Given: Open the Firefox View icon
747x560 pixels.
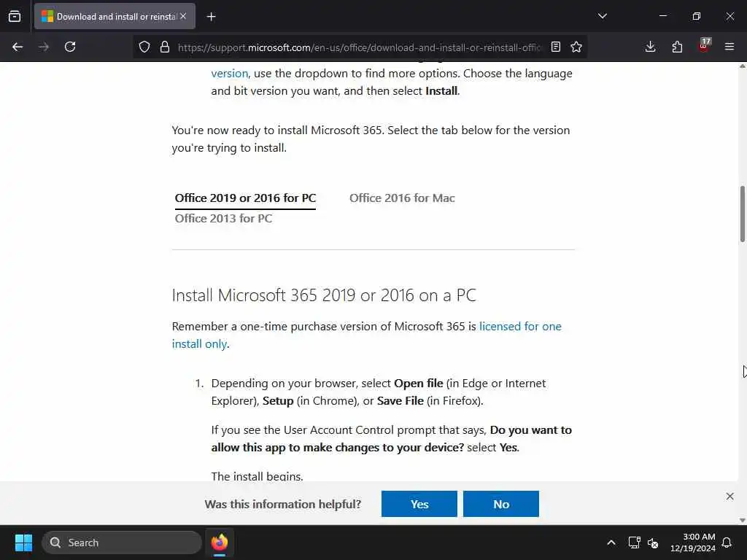Looking at the screenshot, I should pyautogui.click(x=15, y=17).
